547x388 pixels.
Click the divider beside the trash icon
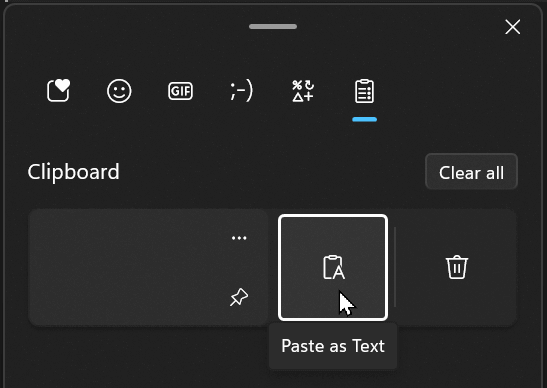(x=395, y=267)
